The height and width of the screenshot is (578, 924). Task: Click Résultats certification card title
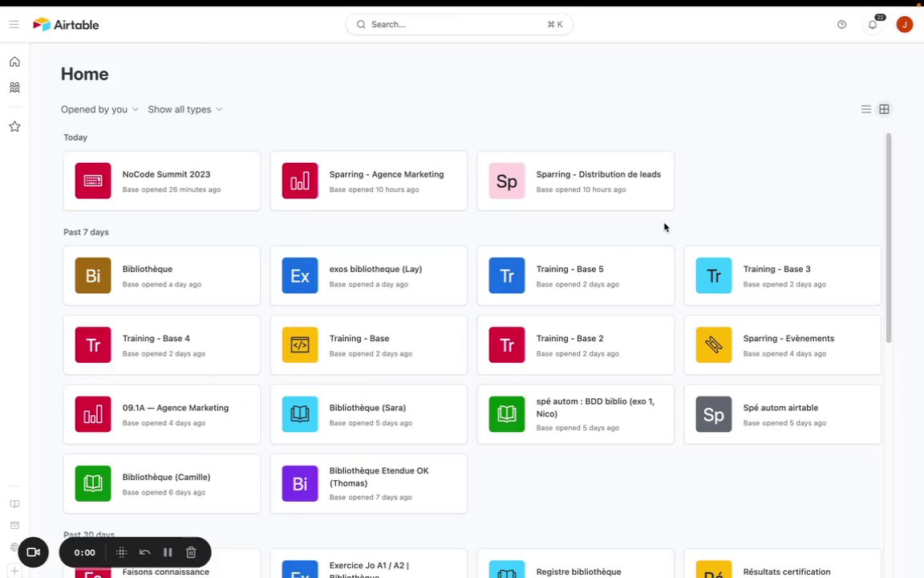(787, 572)
